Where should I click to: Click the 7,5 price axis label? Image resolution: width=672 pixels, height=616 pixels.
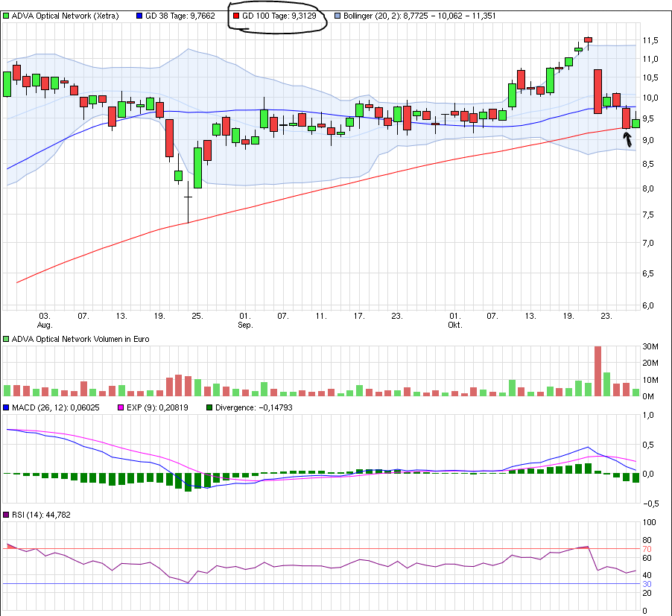647,215
